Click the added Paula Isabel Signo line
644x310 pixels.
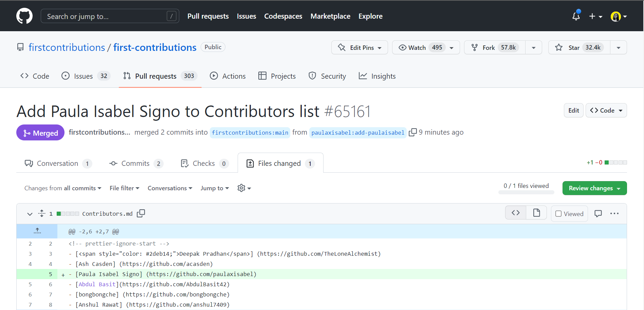click(321, 274)
